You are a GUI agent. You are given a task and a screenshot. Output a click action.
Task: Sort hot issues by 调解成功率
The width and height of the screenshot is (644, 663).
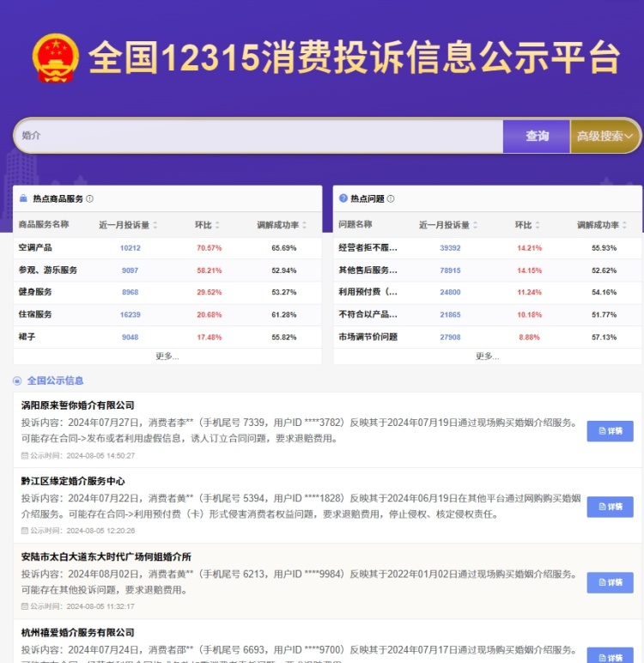(x=624, y=225)
